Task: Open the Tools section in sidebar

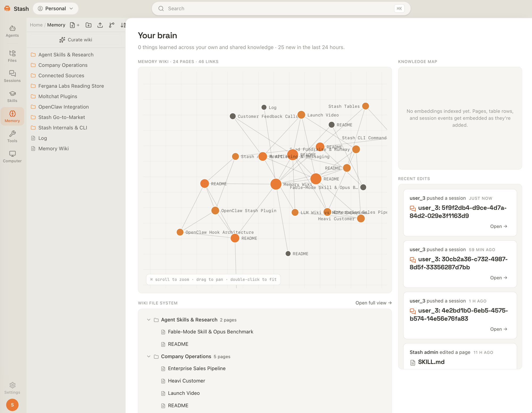Action: point(12,137)
